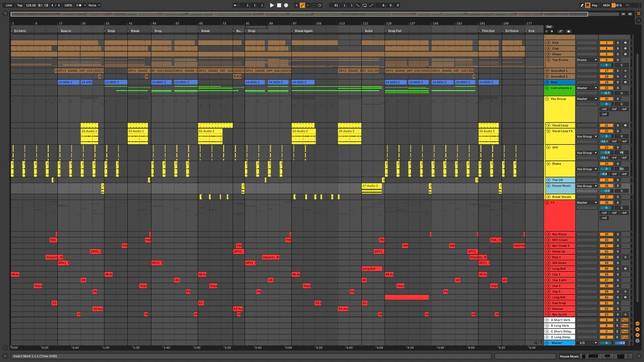Start playback with the Play button
The width and height of the screenshot is (644, 362).
pos(272,5)
